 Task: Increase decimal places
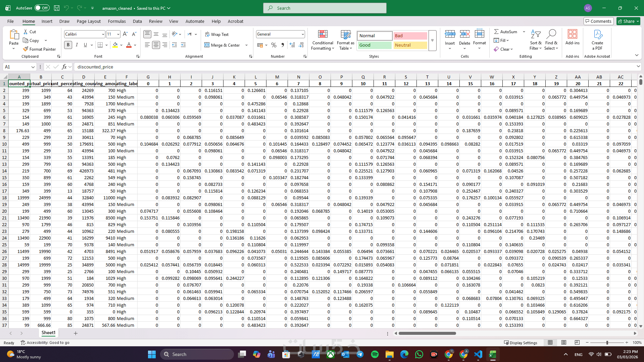click(292, 45)
